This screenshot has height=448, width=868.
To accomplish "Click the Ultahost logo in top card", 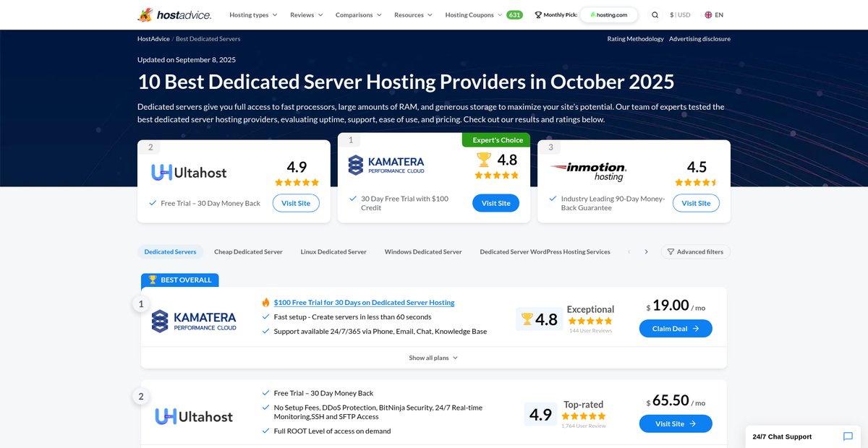I will 189,172.
